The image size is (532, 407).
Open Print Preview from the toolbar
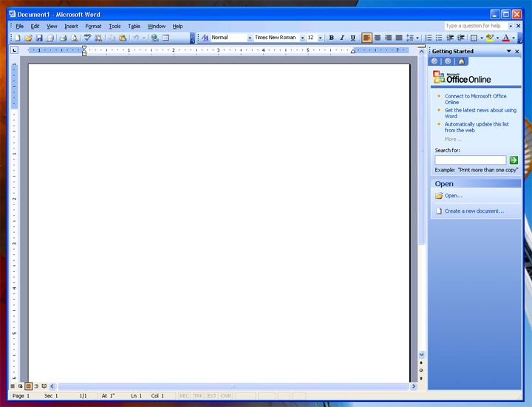coord(74,38)
